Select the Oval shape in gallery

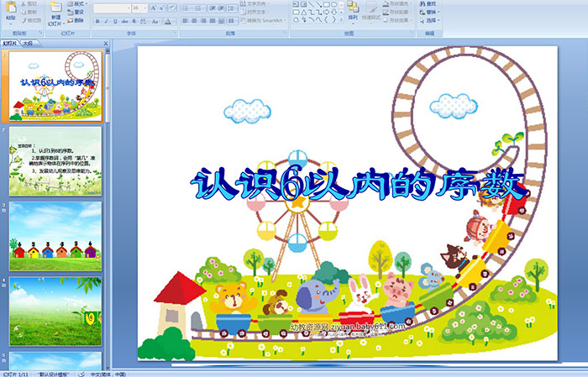pos(334,4)
